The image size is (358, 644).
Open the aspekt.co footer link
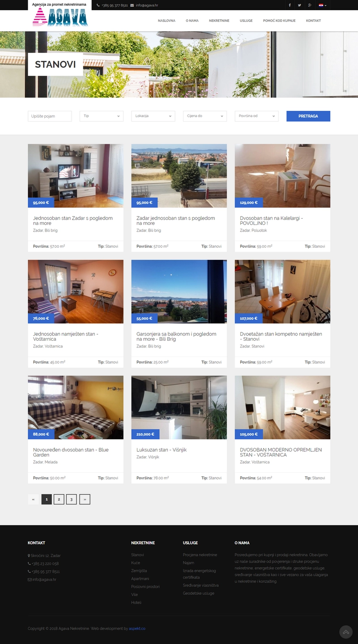[137, 628]
